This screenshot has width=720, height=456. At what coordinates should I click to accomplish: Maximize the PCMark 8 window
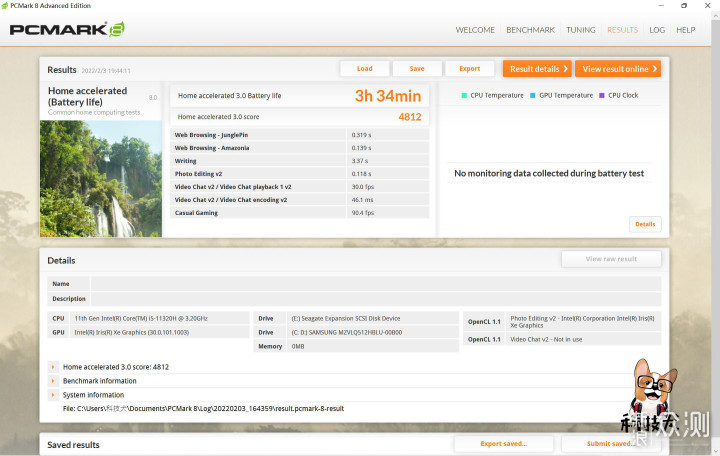[x=684, y=6]
